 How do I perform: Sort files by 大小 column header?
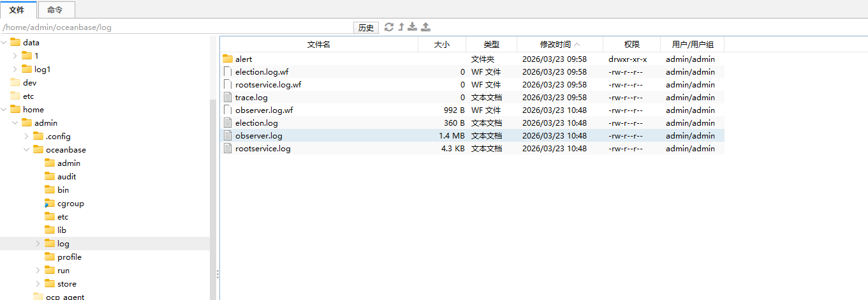[441, 45]
